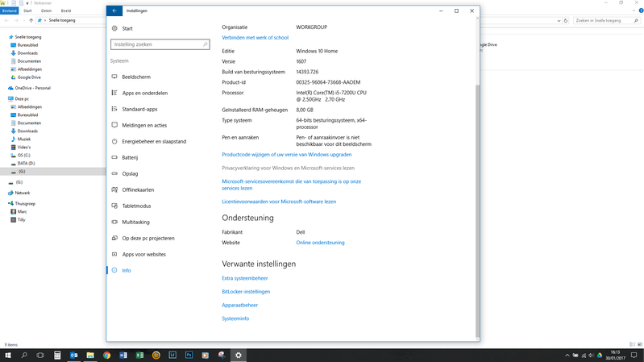644x362 pixels.
Task: Select Apps en onderdelen in sidebar
Action: [144, 93]
